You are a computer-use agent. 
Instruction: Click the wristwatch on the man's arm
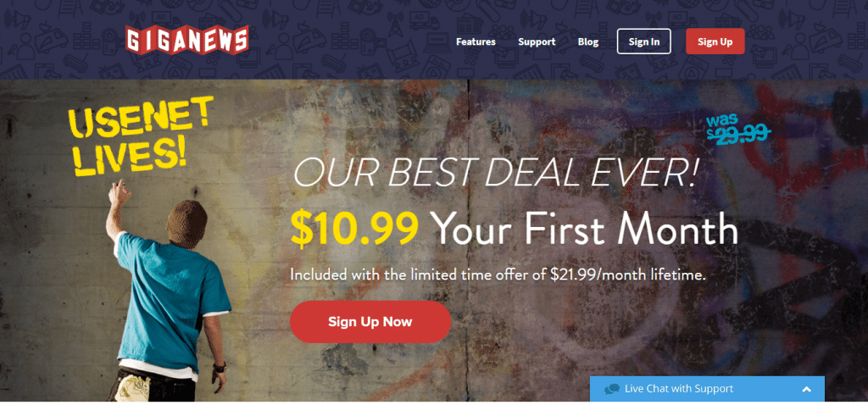220,366
